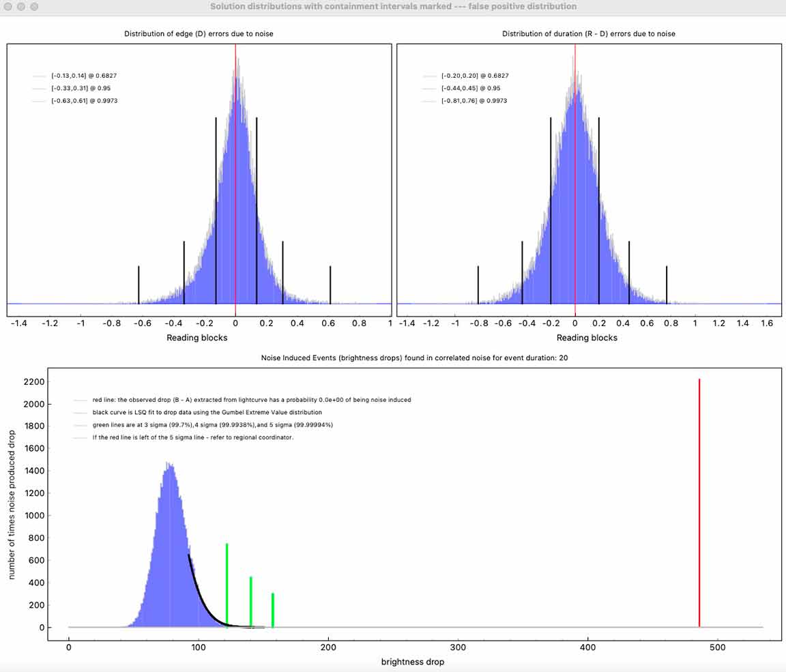Select legend entry '[-0.44,0.45] @ 0.95'
This screenshot has width=786, height=672.
click(471, 88)
